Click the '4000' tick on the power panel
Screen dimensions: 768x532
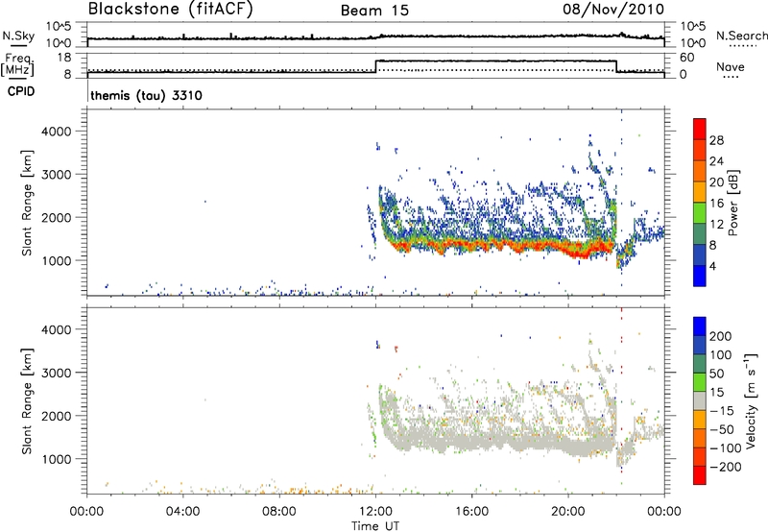click(x=56, y=132)
